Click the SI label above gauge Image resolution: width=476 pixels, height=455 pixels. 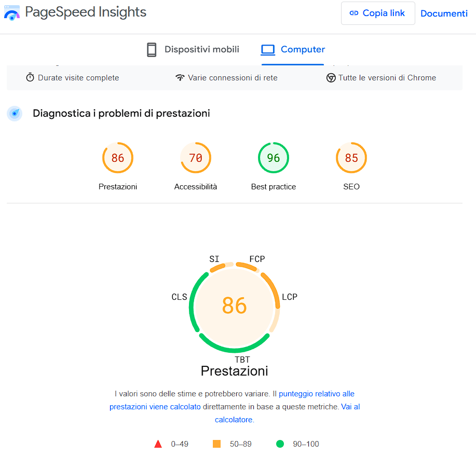(x=214, y=259)
